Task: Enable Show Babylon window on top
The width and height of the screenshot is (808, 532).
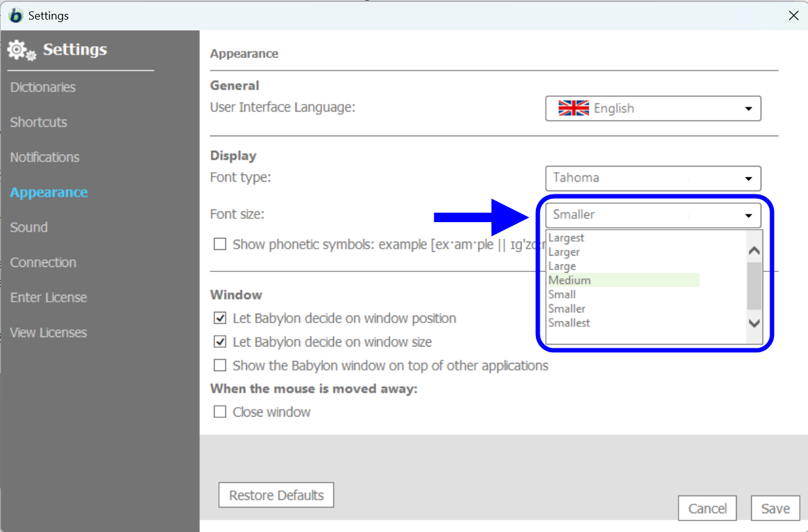Action: pyautogui.click(x=220, y=365)
